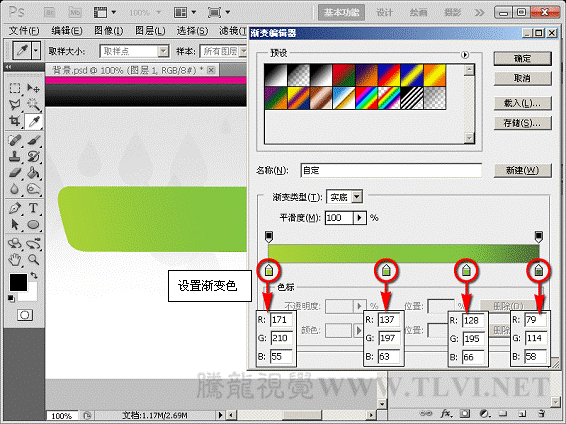Select the Blur tool
566x424 pixels.
(15, 189)
